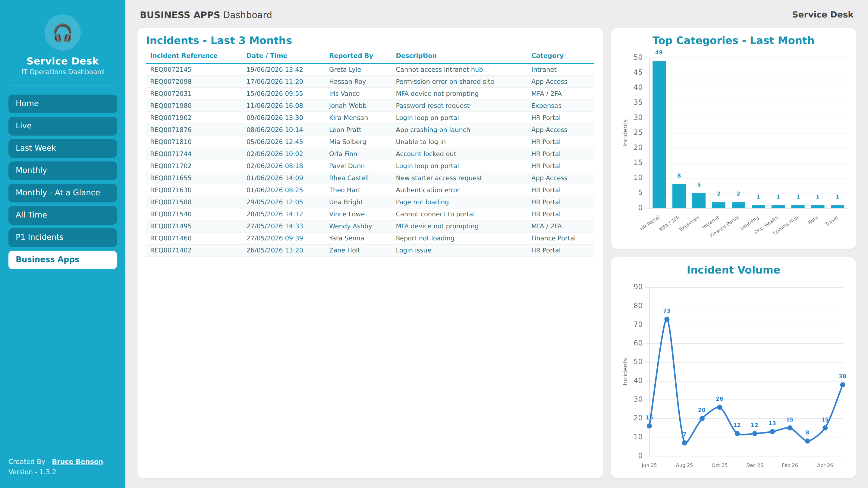Select incident row REQ0072145
868x488 pixels.
(x=370, y=70)
